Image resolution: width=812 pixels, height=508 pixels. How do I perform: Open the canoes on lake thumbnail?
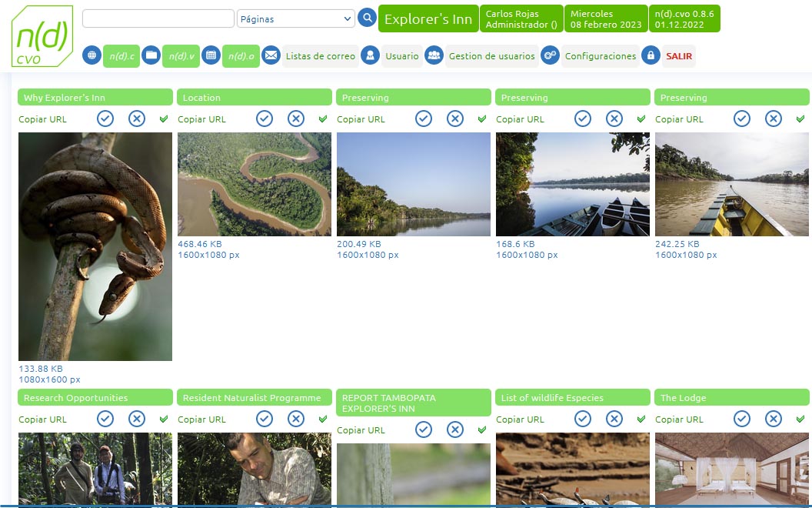click(573, 184)
